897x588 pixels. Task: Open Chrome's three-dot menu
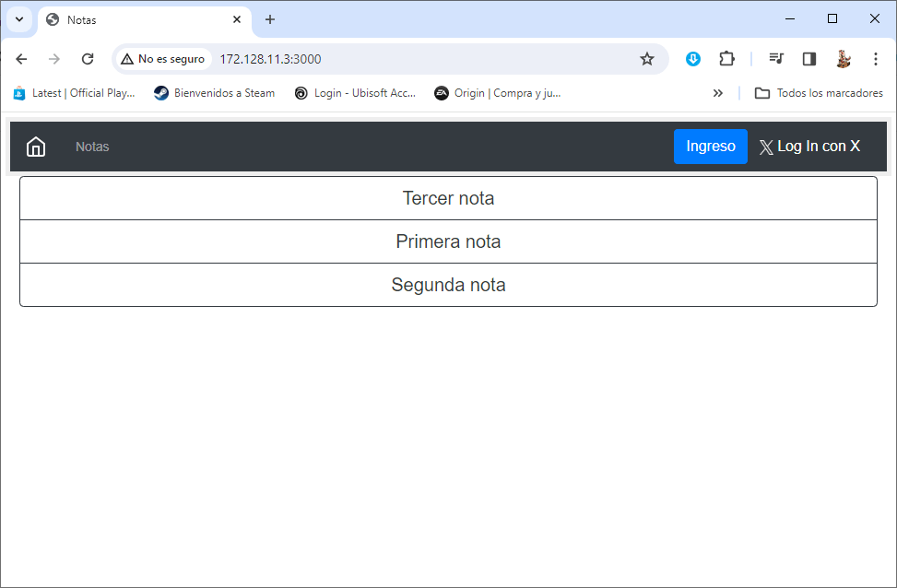(x=875, y=59)
